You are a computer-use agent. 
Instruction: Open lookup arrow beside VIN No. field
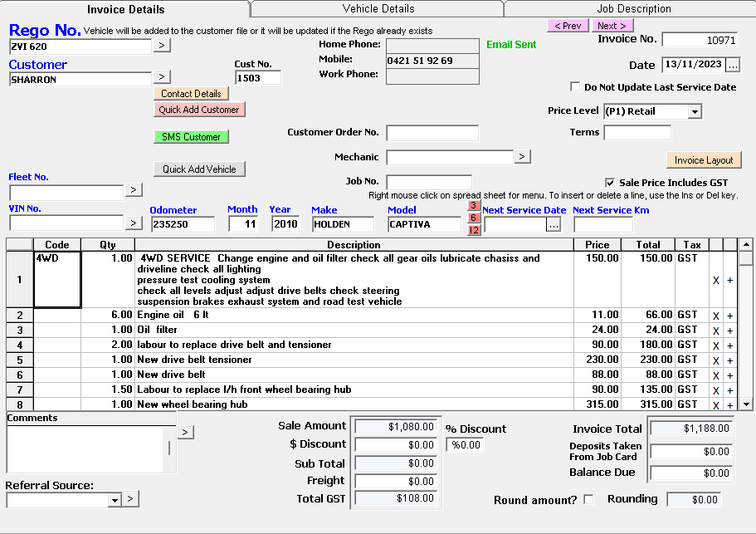[x=134, y=223]
